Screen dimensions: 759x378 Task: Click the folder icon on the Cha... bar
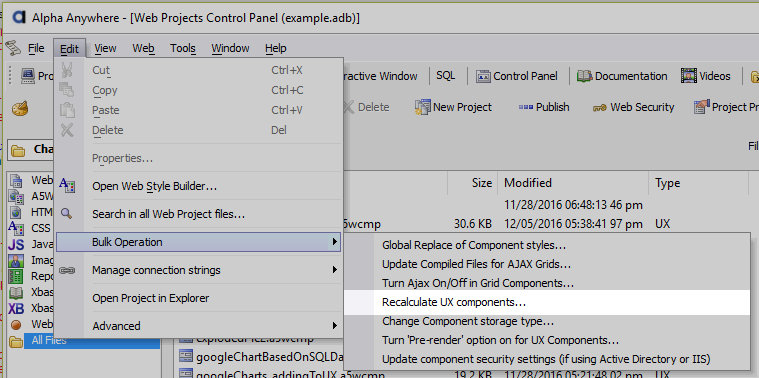pyautogui.click(x=18, y=151)
